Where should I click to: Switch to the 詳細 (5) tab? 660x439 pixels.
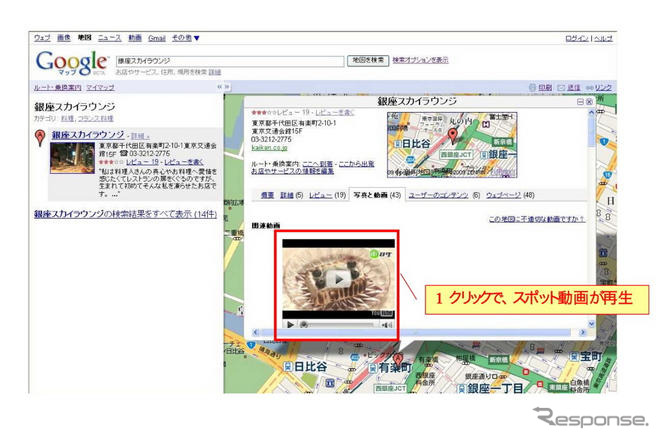coord(291,195)
